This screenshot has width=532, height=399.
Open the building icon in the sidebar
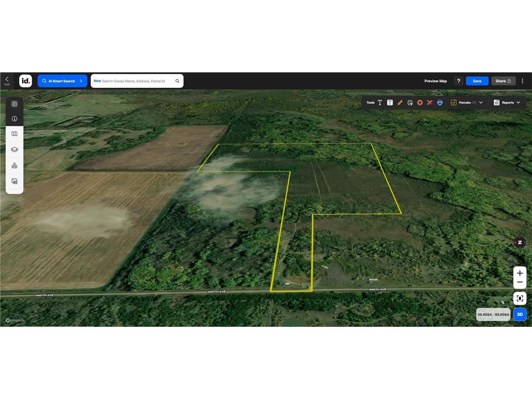14,166
